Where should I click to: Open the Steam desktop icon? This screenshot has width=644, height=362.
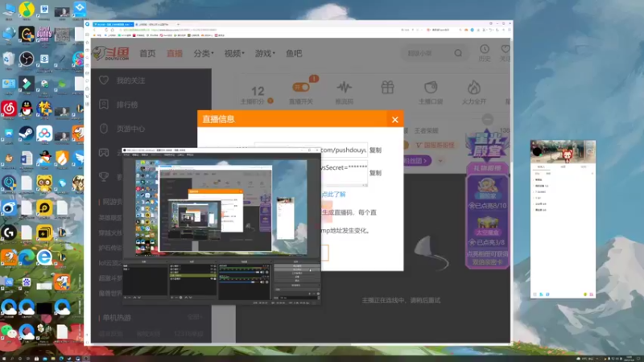click(27, 134)
